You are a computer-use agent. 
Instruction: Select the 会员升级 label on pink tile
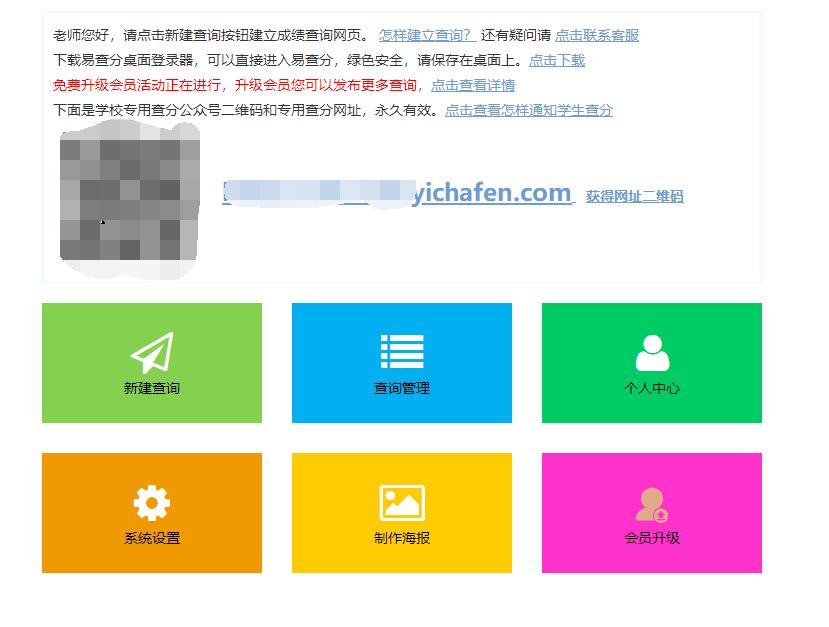(652, 538)
